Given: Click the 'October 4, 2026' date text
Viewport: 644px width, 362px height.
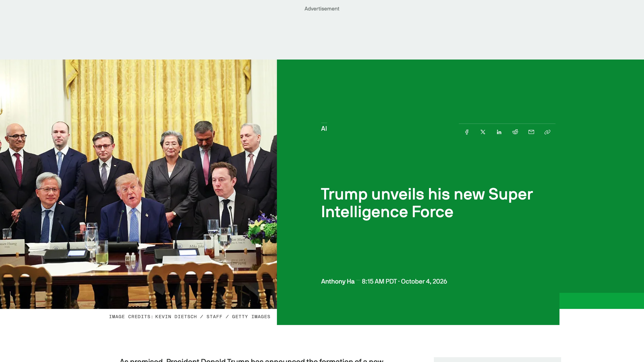Looking at the screenshot, I should (424, 281).
